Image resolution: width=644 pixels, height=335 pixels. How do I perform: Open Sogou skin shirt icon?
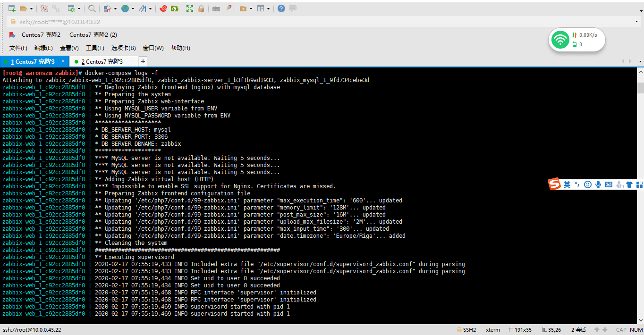629,184
